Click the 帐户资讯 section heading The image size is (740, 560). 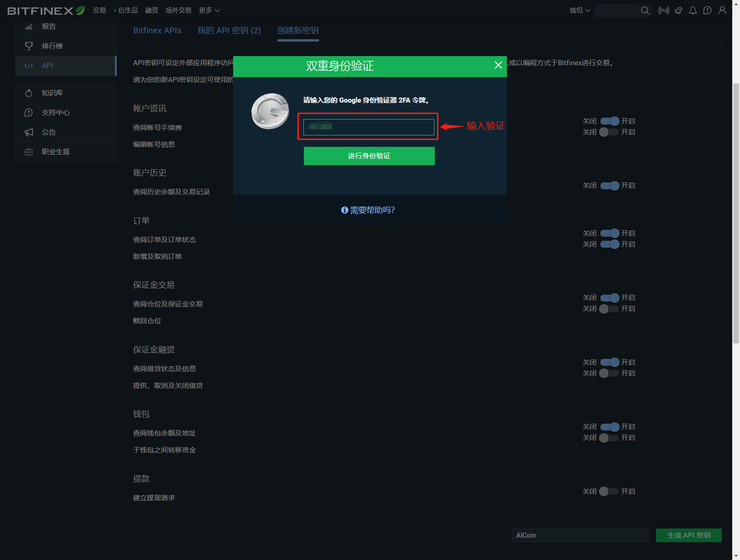click(x=150, y=109)
